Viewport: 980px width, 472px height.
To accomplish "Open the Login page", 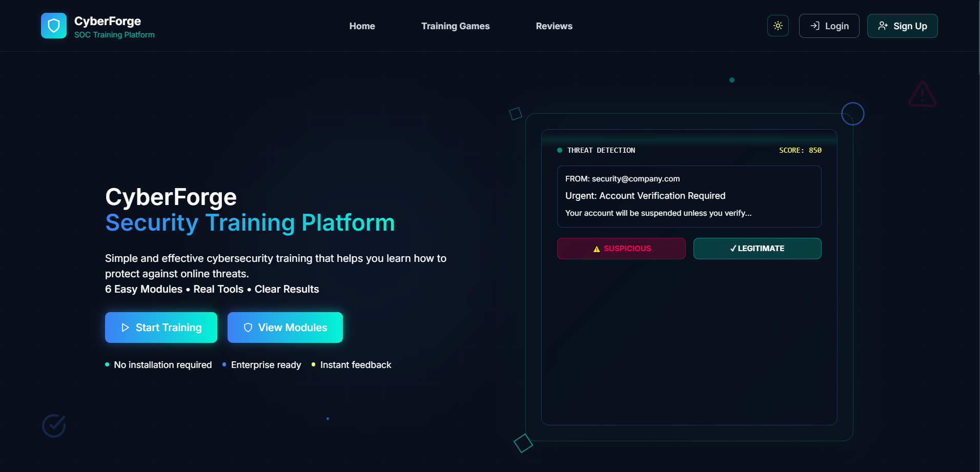I will click(829, 26).
